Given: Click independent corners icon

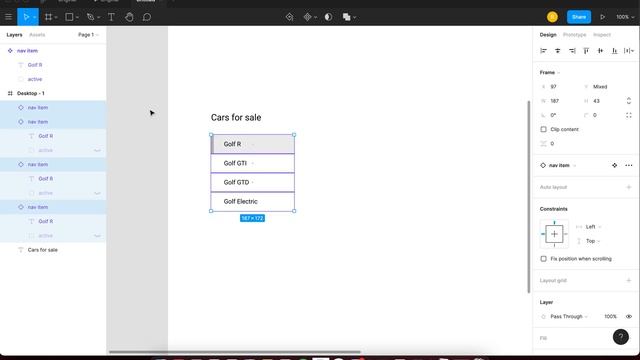Looking at the screenshot, I should pos(629,115).
